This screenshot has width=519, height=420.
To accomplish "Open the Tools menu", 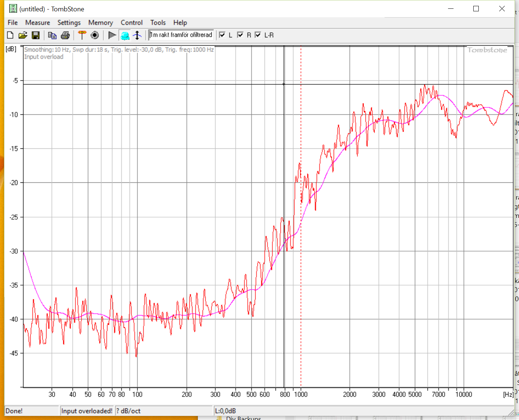I will (x=158, y=23).
